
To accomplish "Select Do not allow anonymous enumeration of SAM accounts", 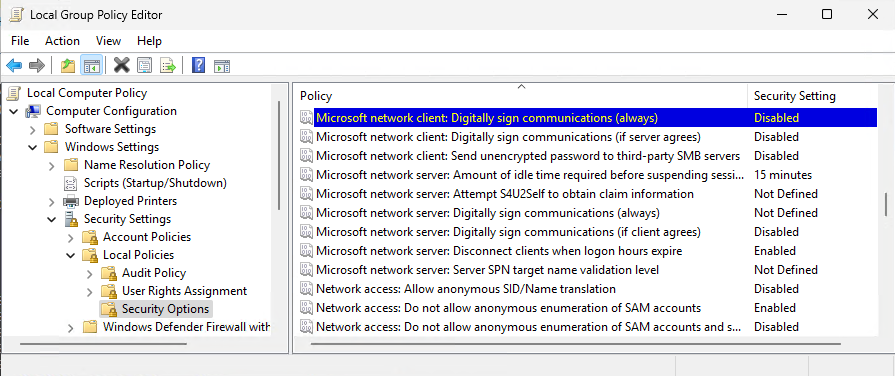I will 508,308.
